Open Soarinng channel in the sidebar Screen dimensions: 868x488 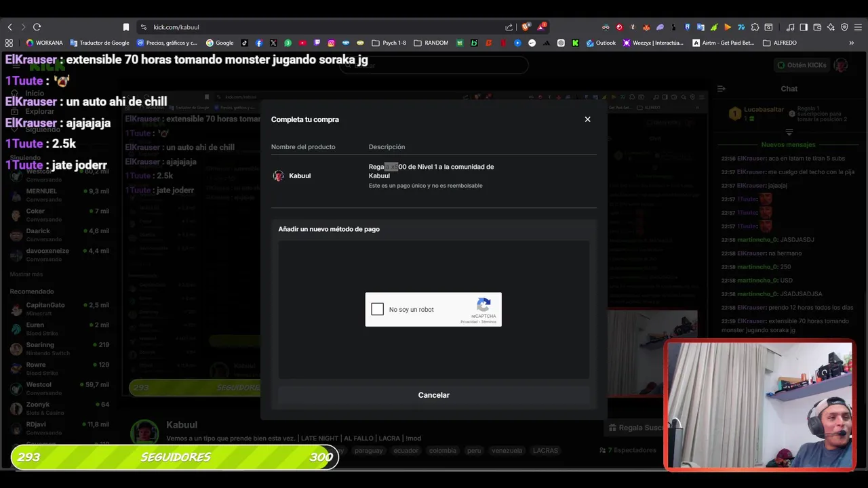(x=60, y=348)
